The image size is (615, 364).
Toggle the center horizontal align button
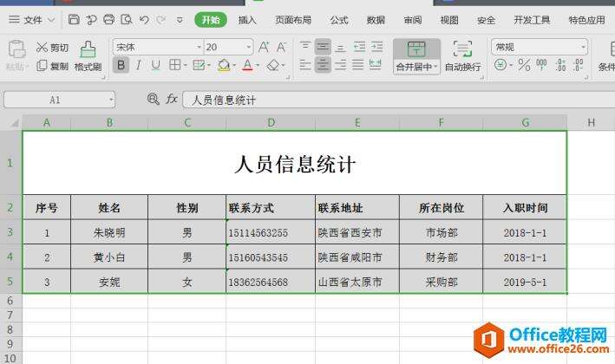(323, 65)
